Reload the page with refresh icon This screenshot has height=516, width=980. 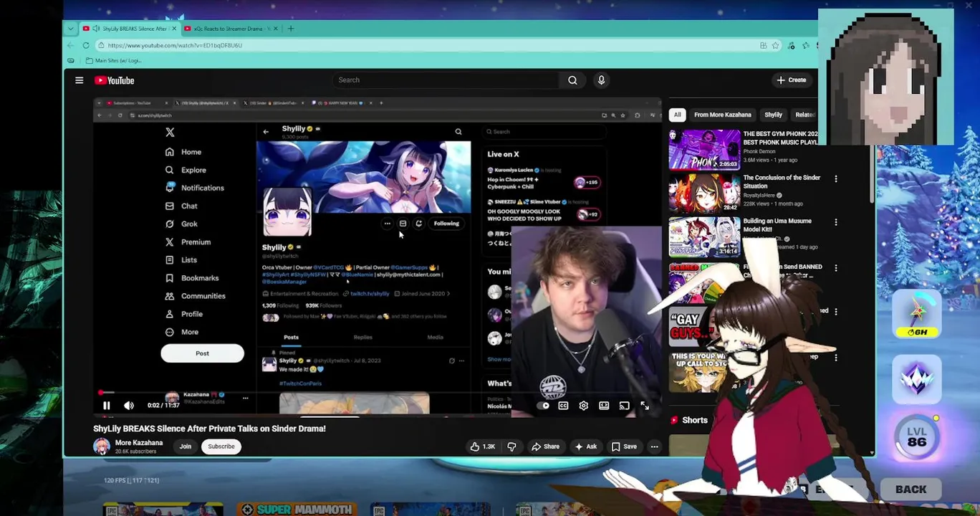(86, 45)
